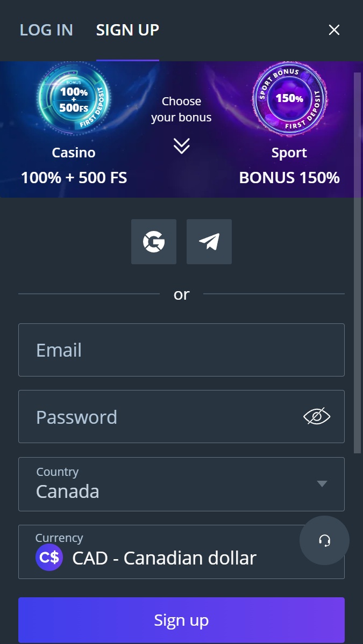Image resolution: width=363 pixels, height=644 pixels.
Task: Dismiss the signup dialog with X
Action: pyautogui.click(x=334, y=30)
